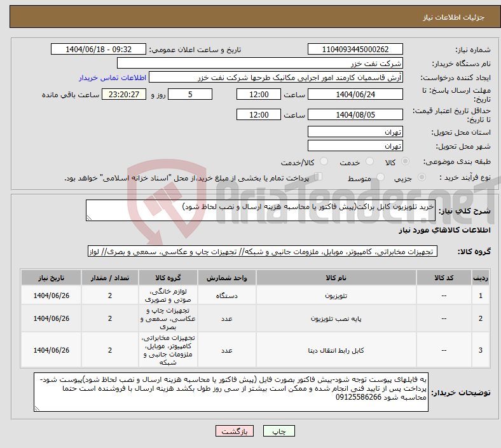501x448 pixels.
Task: Click the response deadline date 1404/06/24
Action: point(355,95)
